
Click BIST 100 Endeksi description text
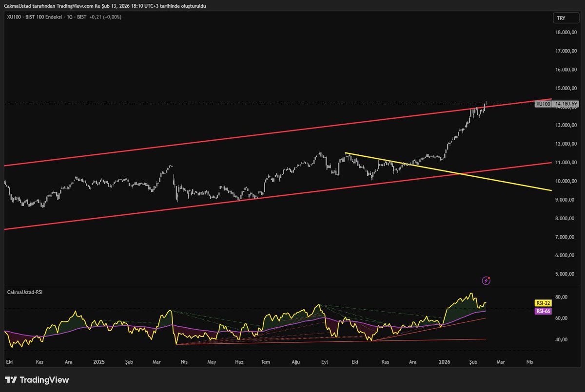44,17
